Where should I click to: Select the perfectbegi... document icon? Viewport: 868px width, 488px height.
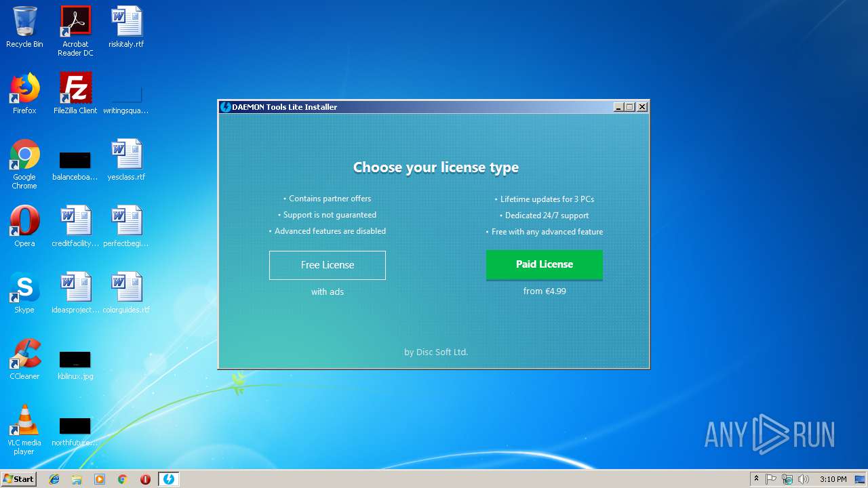tap(126, 226)
